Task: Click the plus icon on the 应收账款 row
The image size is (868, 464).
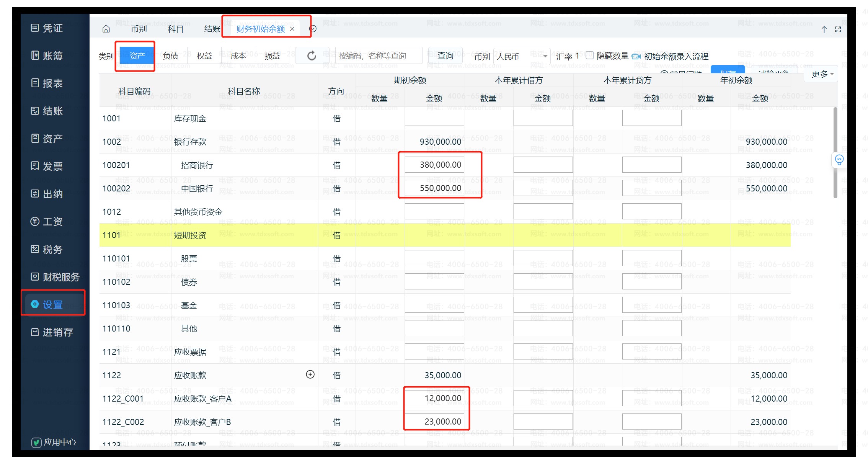Action: click(310, 374)
